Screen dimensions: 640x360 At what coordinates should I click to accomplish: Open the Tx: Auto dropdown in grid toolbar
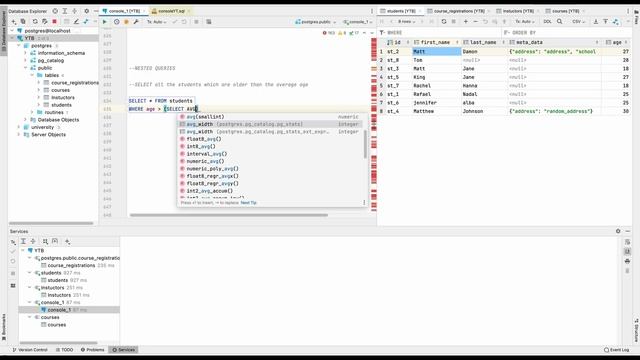(525, 22)
